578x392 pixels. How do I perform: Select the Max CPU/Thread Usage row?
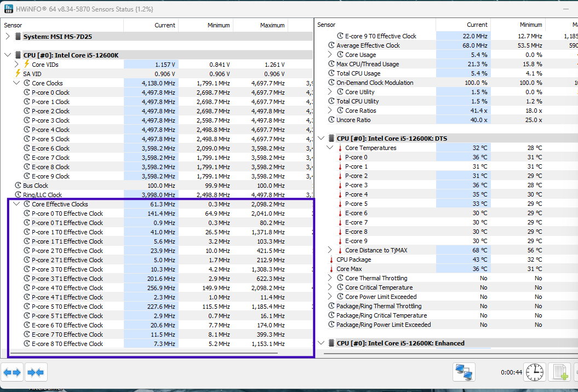447,64
